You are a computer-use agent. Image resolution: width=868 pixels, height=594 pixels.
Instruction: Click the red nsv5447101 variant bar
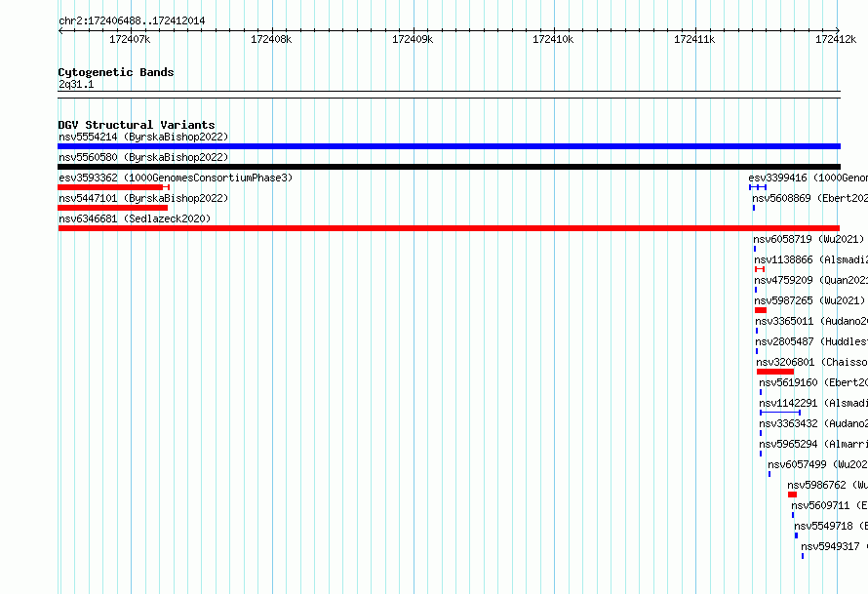coord(112,208)
